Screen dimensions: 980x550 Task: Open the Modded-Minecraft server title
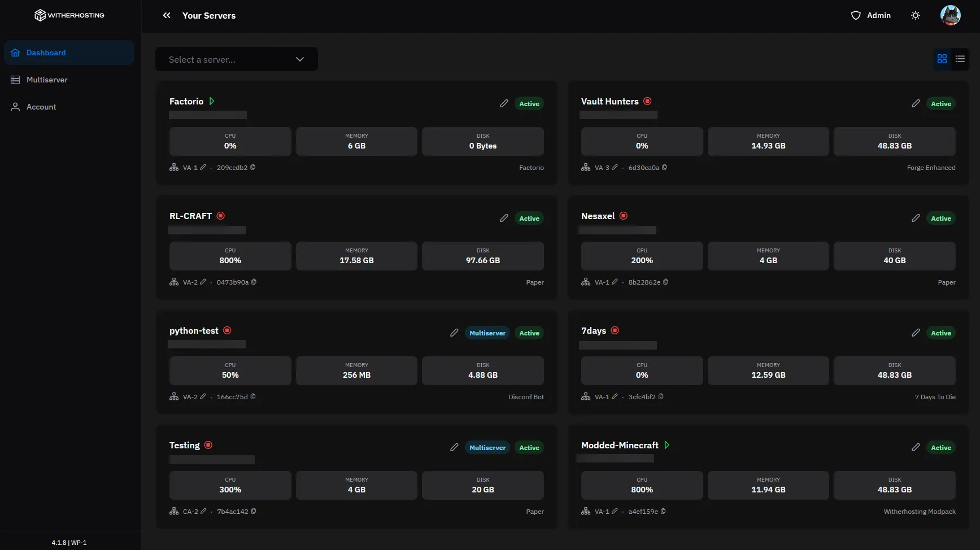[x=620, y=445]
